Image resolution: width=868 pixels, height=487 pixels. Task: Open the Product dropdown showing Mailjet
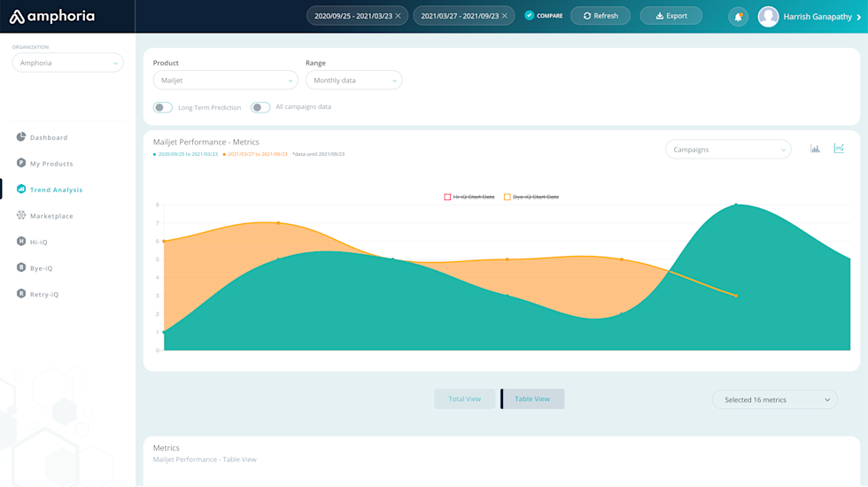[x=225, y=81]
